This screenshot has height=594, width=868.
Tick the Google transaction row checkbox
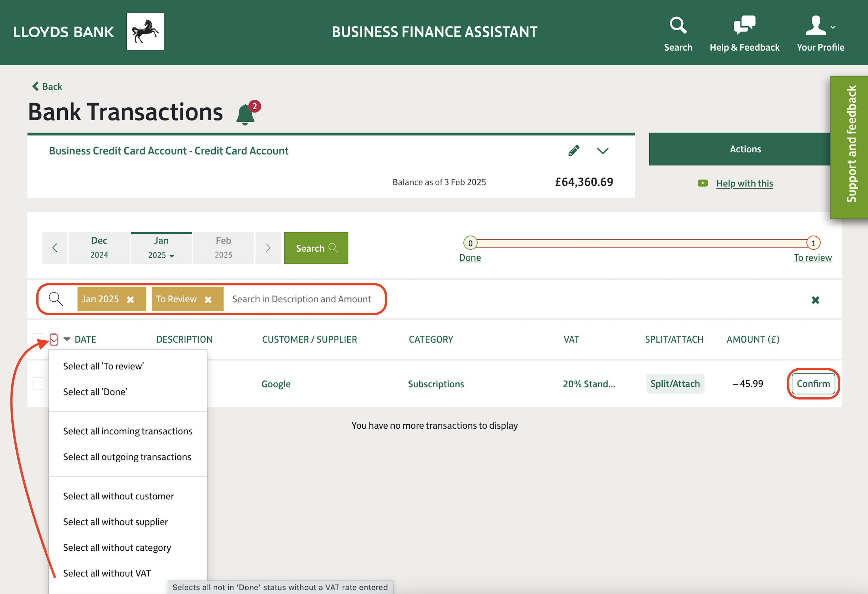39,383
